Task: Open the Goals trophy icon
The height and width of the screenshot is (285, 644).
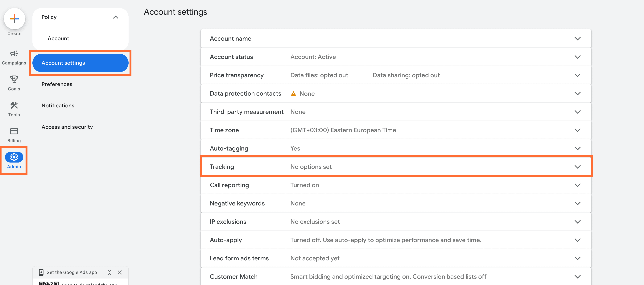Action: point(14,80)
